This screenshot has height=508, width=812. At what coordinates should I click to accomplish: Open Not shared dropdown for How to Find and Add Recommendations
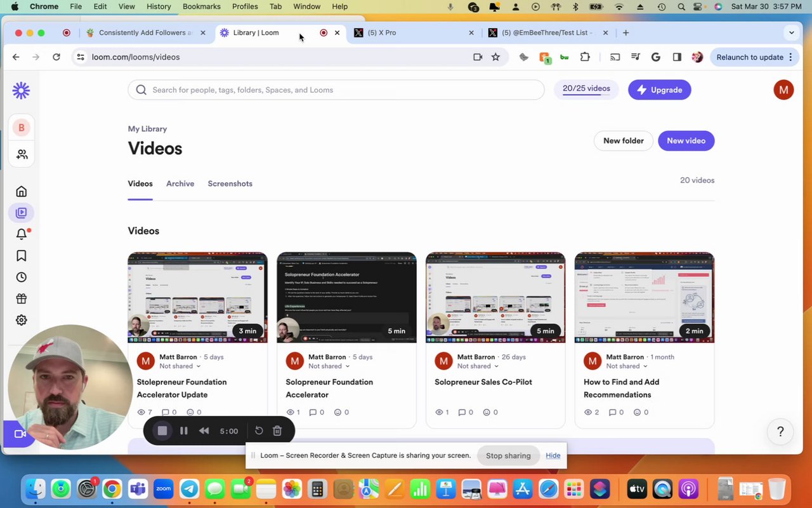[x=627, y=366]
